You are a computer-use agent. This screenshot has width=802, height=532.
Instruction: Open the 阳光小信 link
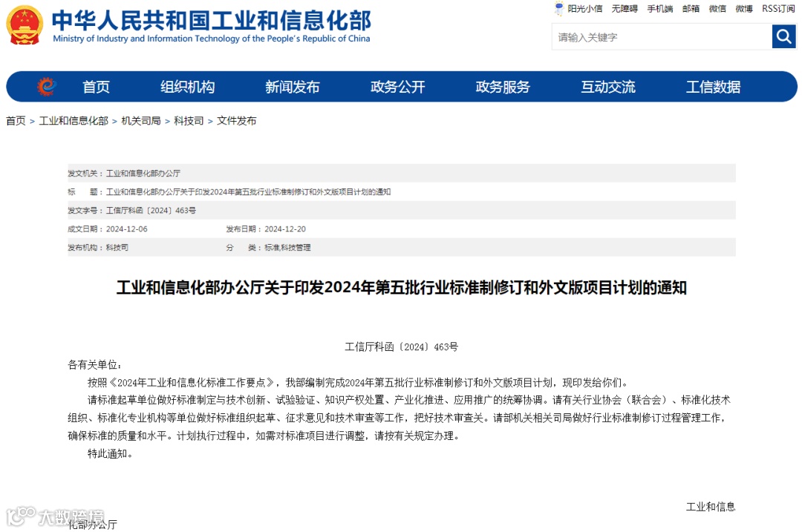click(584, 9)
